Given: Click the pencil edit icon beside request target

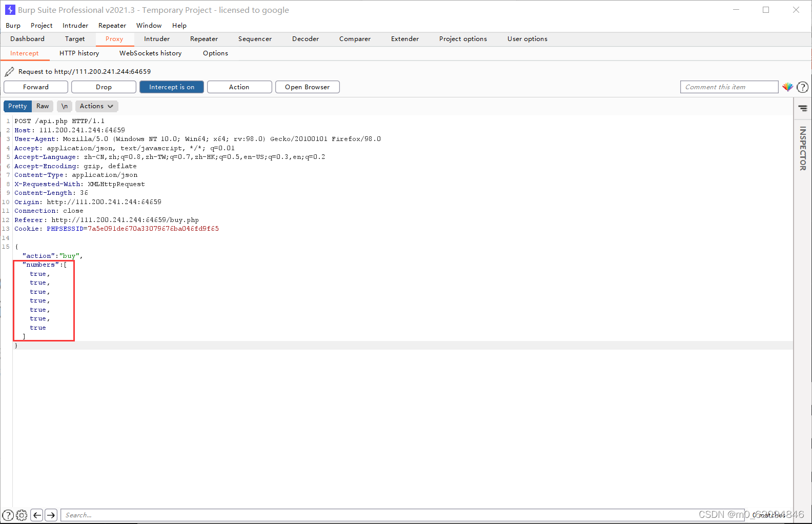Looking at the screenshot, I should [x=9, y=72].
